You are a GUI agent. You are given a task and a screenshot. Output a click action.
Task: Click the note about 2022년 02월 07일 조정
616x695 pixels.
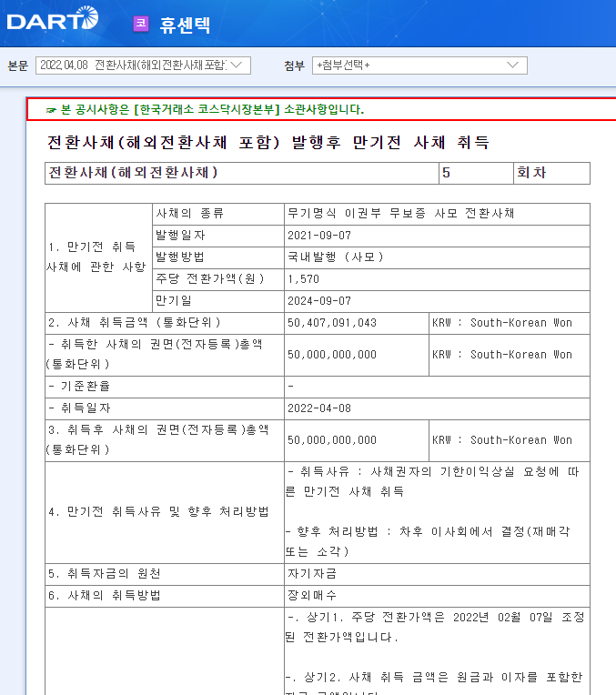coord(436,627)
